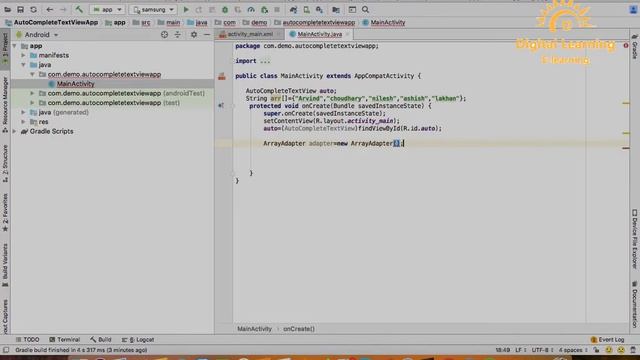Open the Android project view dropdown
640x360 pixels.
point(37,35)
